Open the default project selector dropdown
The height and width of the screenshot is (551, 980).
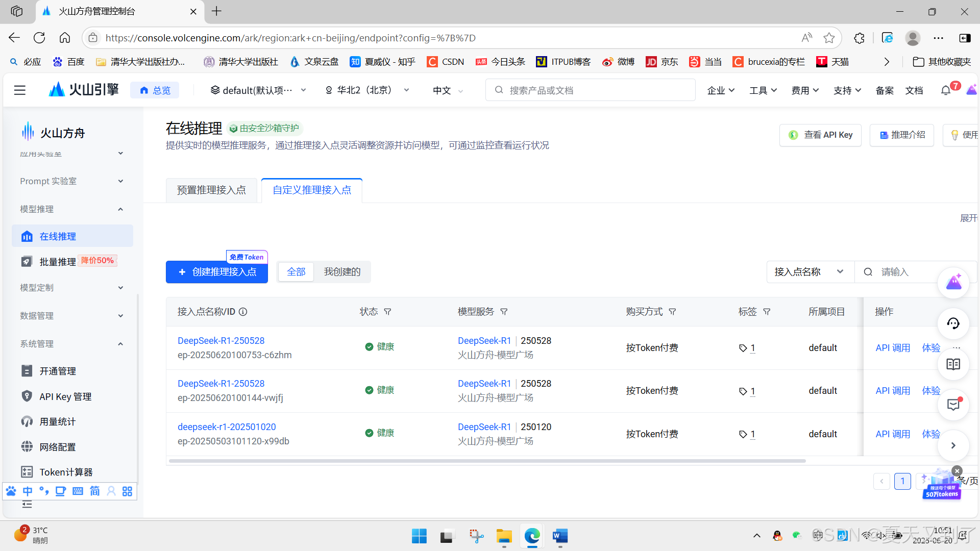[x=258, y=90]
